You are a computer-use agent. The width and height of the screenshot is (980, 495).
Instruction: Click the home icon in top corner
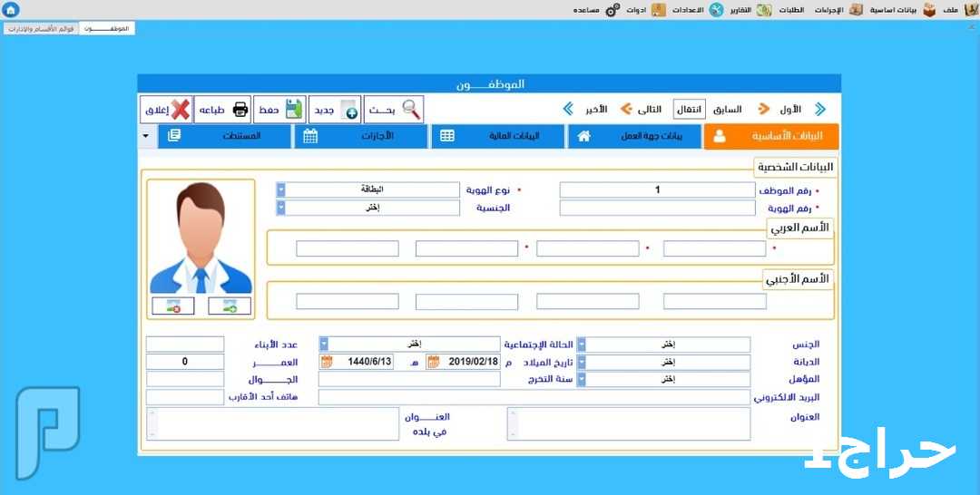[11, 10]
